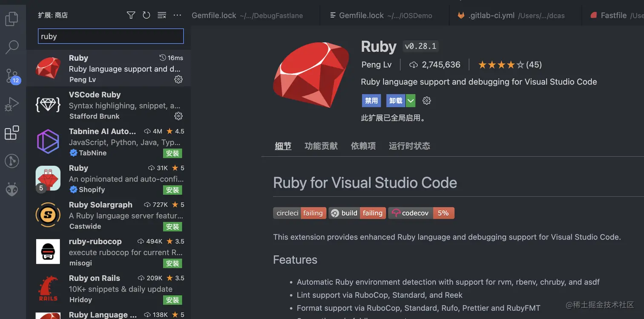644x319 pixels.
Task: Open the circleci failing badge
Action: click(300, 213)
